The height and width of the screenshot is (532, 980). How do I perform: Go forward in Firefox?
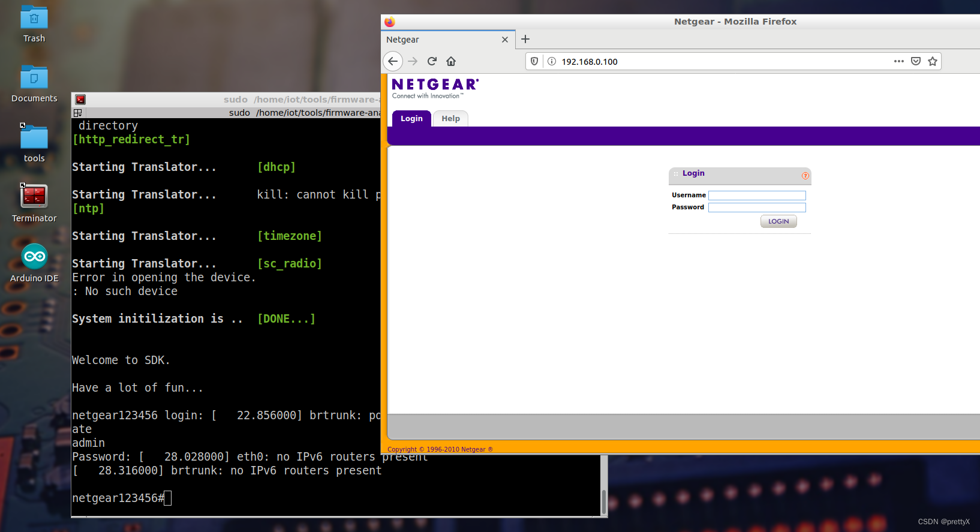point(413,61)
